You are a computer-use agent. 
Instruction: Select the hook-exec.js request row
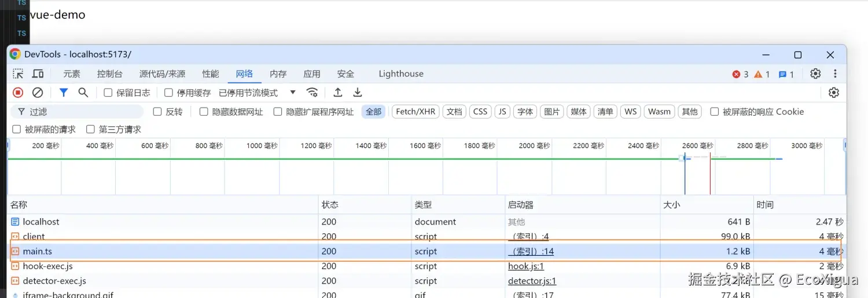(x=426, y=266)
